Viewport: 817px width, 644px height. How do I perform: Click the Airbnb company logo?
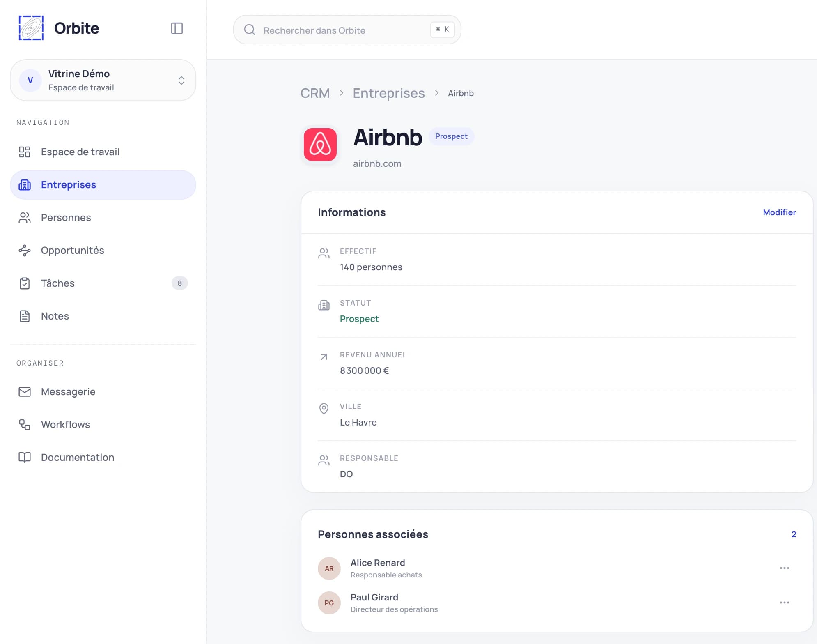point(320,145)
